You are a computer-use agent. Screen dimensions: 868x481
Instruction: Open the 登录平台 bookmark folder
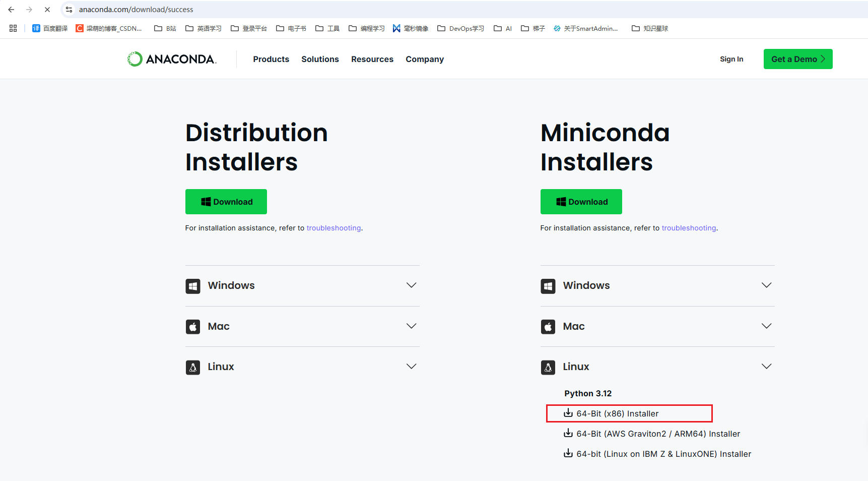[x=249, y=28]
